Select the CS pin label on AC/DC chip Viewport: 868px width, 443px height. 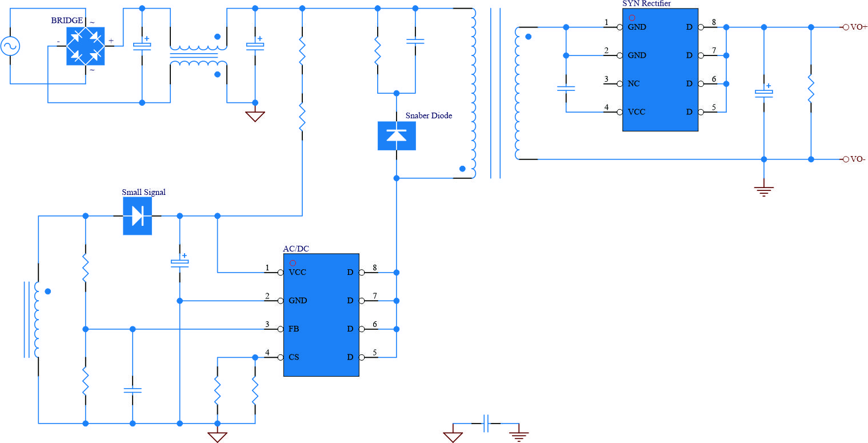point(294,358)
